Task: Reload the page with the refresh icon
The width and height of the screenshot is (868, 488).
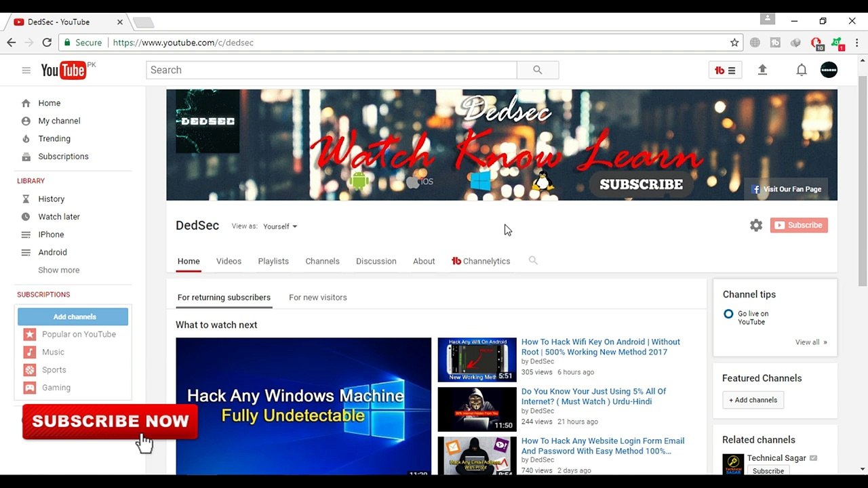Action: tap(47, 42)
